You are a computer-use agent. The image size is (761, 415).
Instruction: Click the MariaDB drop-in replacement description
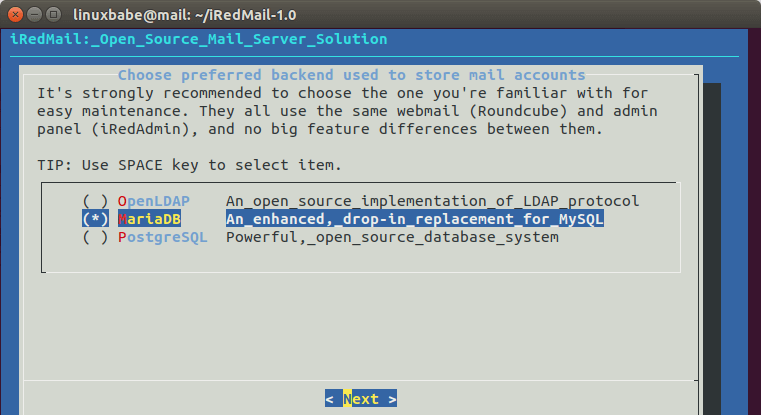415,219
